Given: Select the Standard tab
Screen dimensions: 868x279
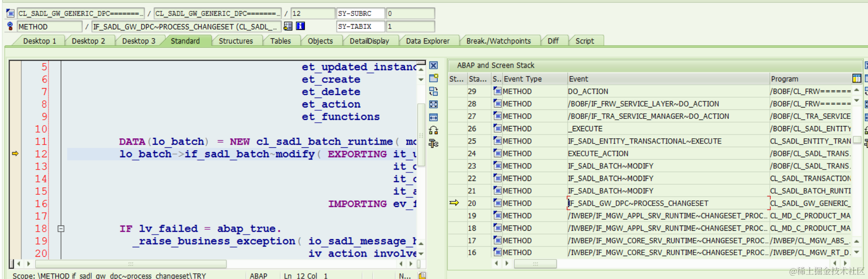Looking at the screenshot, I should click(185, 41).
